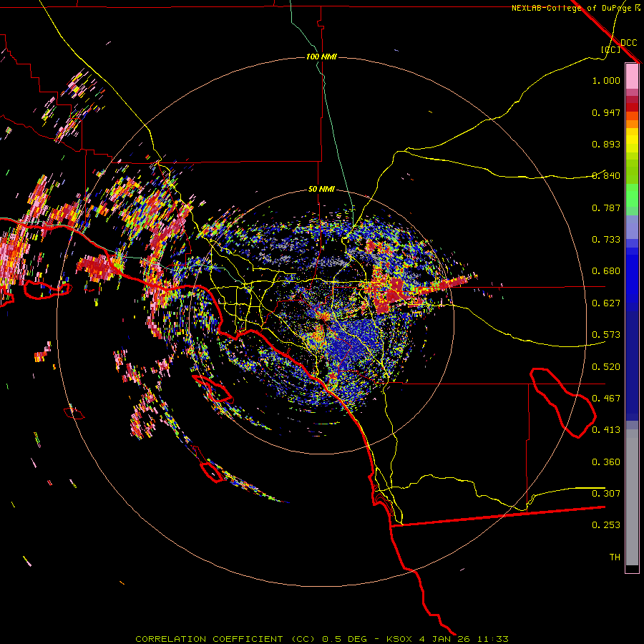Click the 100 NMI range ring label

(321, 57)
